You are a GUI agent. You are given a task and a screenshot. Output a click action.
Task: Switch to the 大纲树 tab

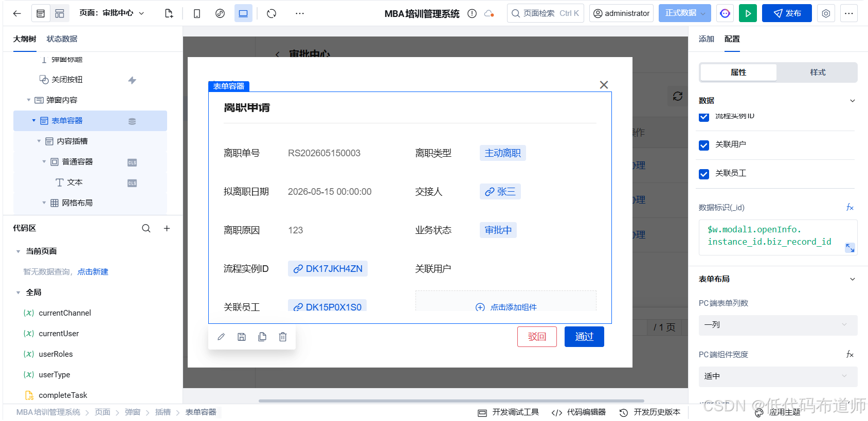[24, 39]
